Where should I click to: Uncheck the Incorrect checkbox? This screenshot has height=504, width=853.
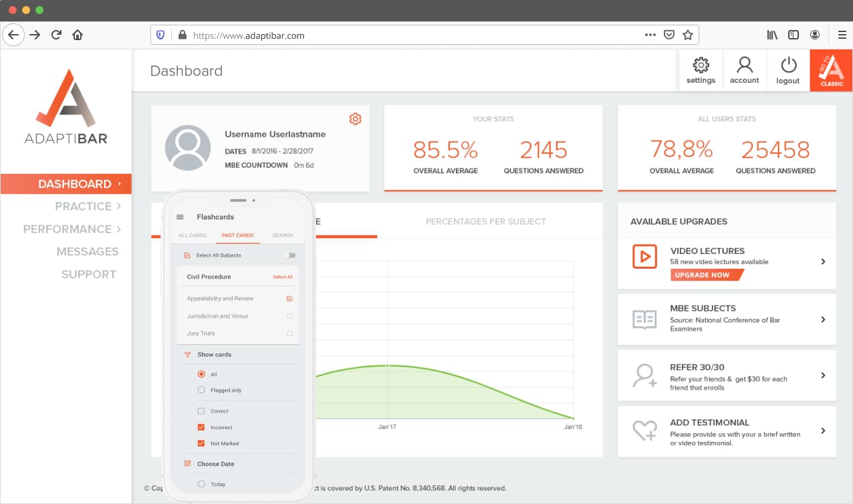tap(201, 427)
